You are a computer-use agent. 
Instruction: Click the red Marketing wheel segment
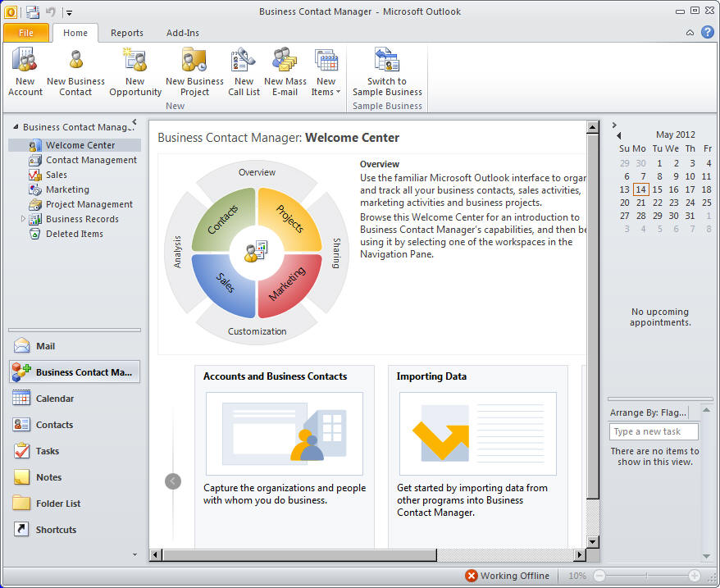pos(289,285)
